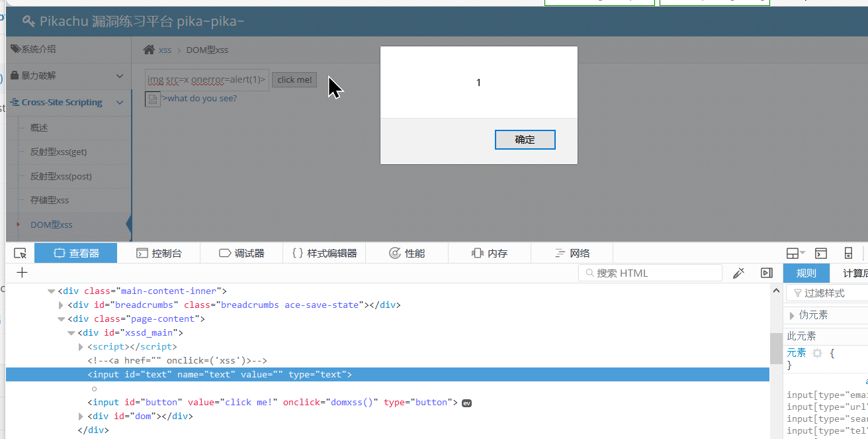Select the HTML comment line with onclick=('xss')
The height and width of the screenshot is (439, 868).
177,361
